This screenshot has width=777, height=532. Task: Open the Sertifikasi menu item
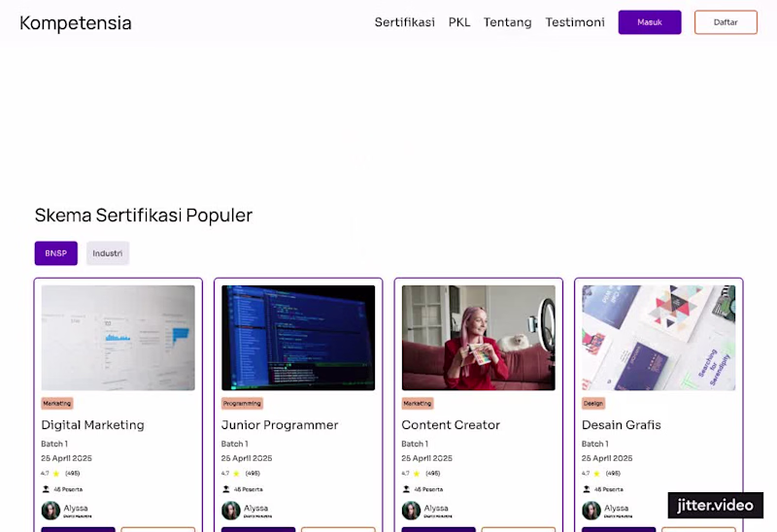coord(404,22)
